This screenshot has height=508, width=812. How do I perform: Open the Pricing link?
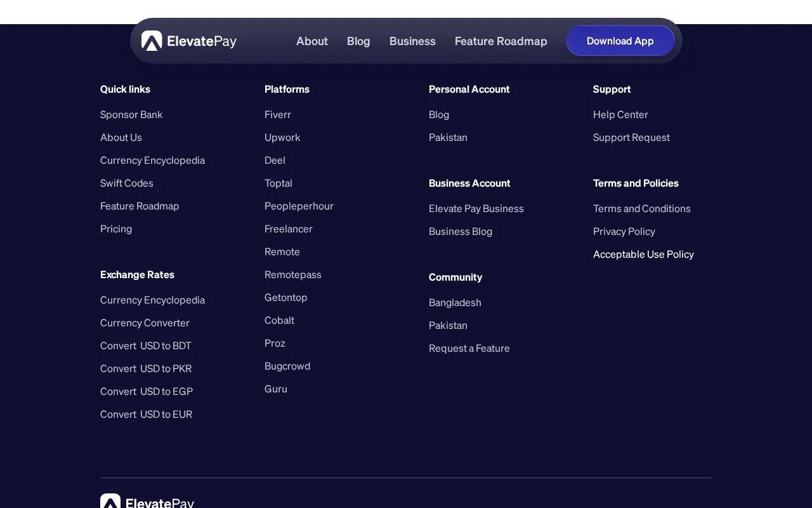(x=116, y=229)
